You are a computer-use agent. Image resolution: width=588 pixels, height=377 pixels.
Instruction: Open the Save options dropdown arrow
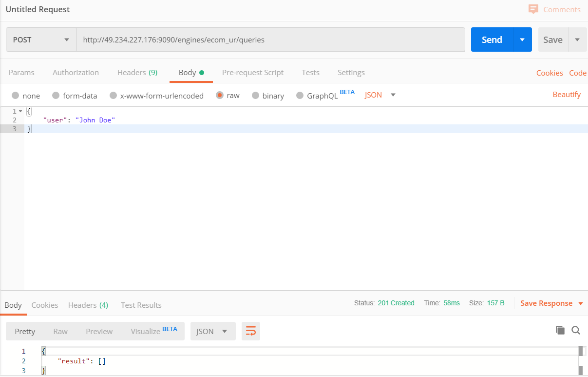click(x=577, y=40)
